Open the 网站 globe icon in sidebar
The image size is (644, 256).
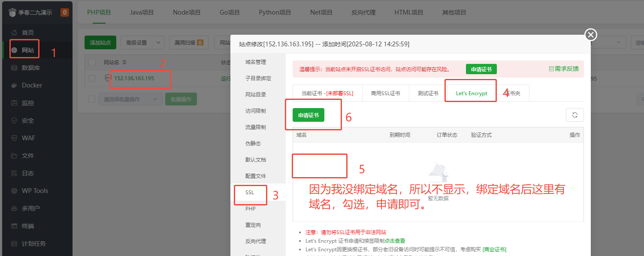click(14, 50)
